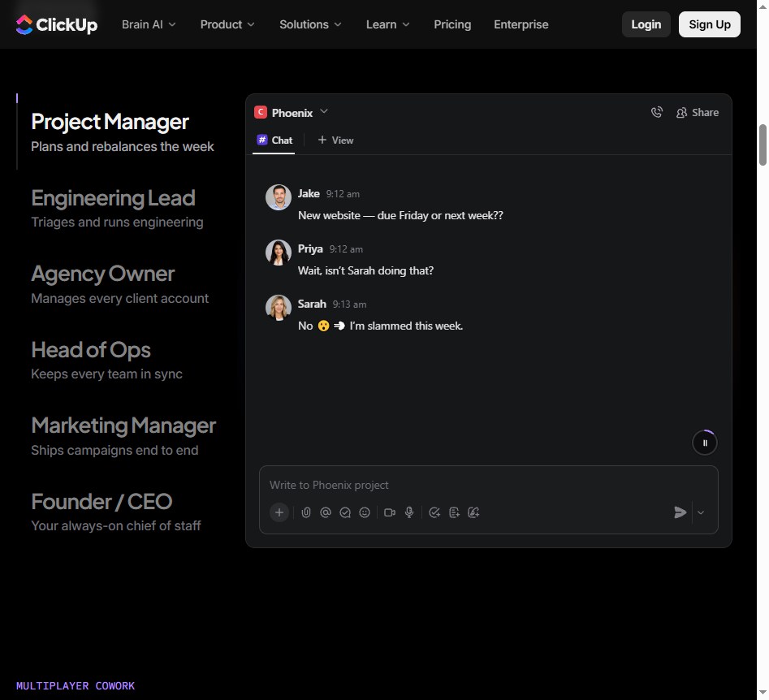Click the create task checkmark-plus icon

click(434, 512)
